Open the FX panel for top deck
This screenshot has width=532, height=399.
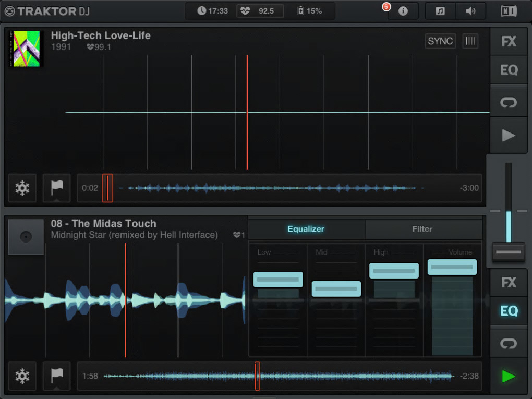(509, 41)
